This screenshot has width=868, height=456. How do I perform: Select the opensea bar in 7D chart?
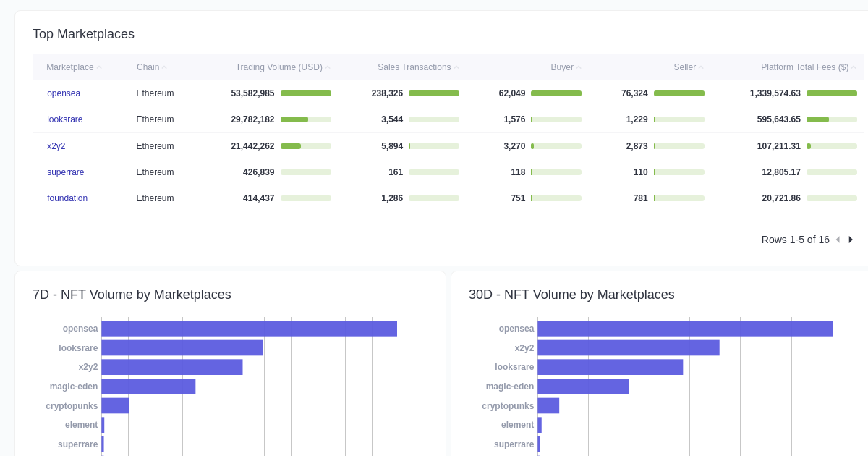[250, 328]
